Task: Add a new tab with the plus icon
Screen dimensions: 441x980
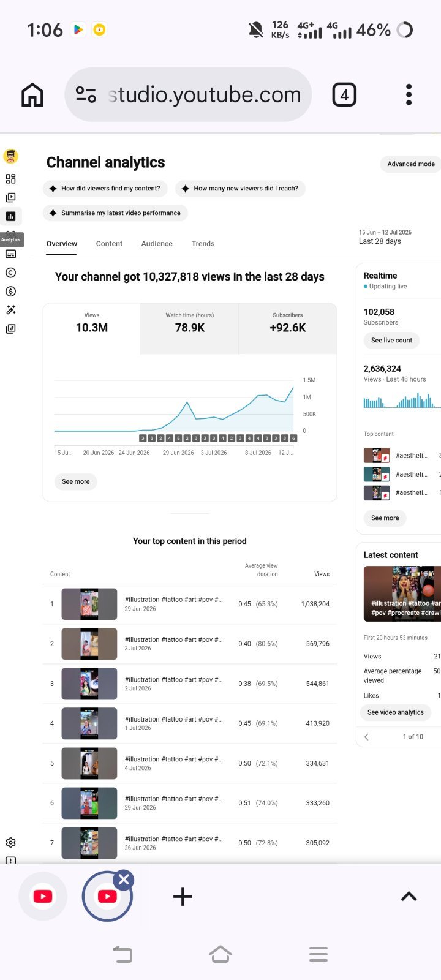Action: click(183, 897)
